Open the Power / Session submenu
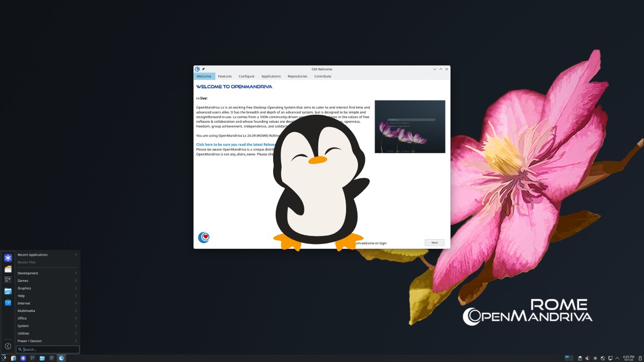The height and width of the screenshot is (362, 644). point(47,341)
